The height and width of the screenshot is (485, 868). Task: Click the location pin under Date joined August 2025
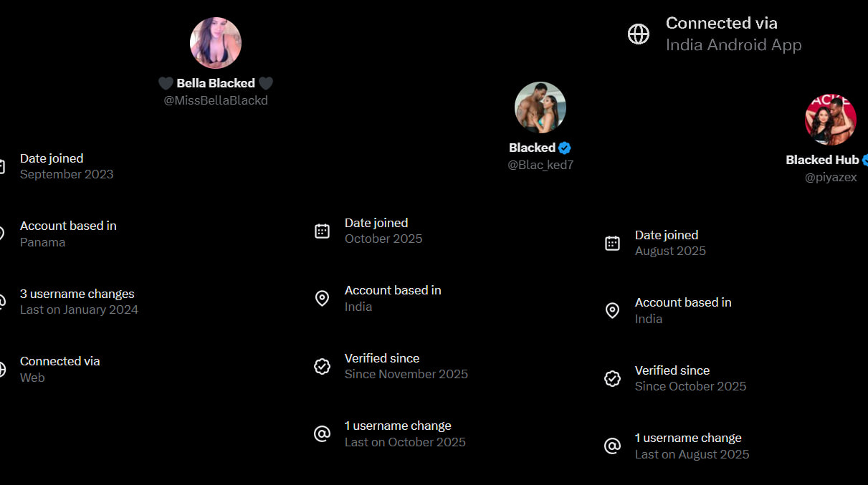612,310
